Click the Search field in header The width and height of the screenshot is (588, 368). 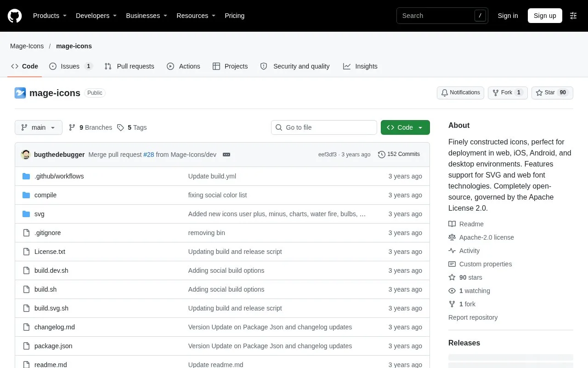442,16
